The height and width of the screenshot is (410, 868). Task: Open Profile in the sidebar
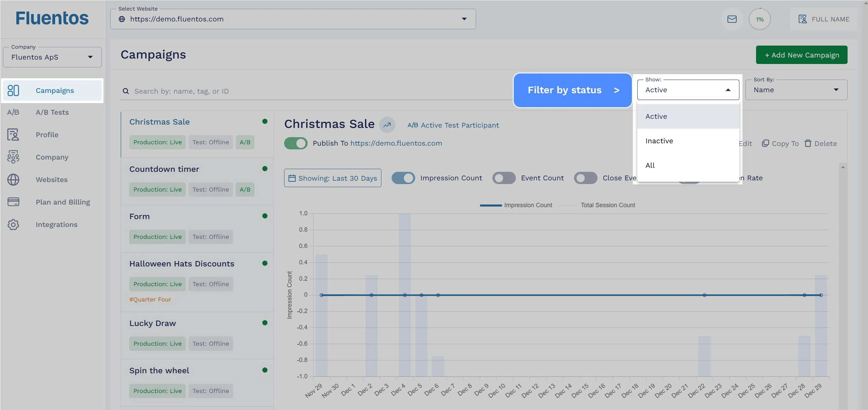click(x=52, y=135)
